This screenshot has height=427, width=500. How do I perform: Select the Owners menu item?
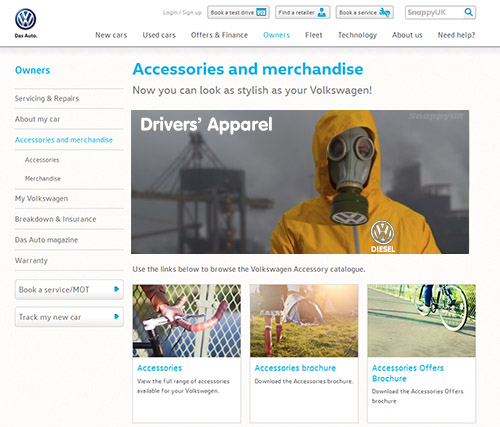[276, 35]
